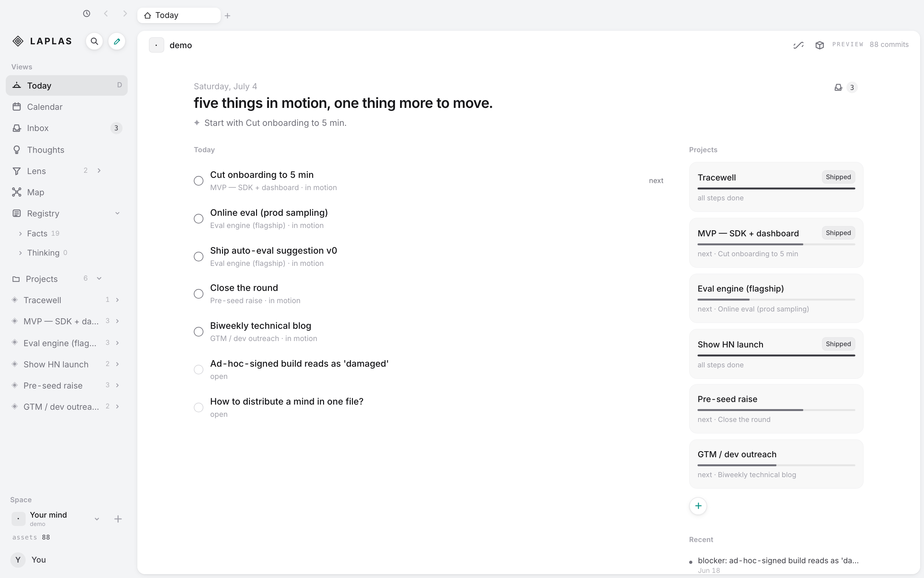This screenshot has width=924, height=578.
Task: Open search with the magnifier icon
Action: pyautogui.click(x=94, y=41)
